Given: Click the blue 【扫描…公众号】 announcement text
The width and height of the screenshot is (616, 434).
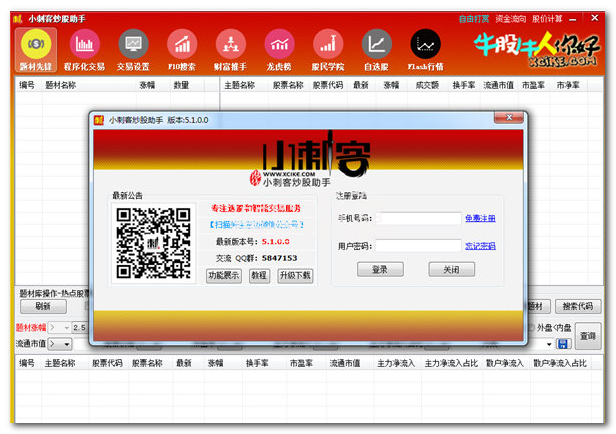Looking at the screenshot, I should click(257, 225).
